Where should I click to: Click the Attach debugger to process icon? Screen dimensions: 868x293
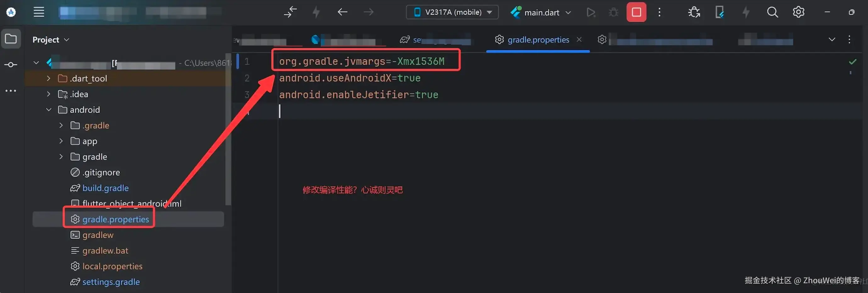[694, 13]
